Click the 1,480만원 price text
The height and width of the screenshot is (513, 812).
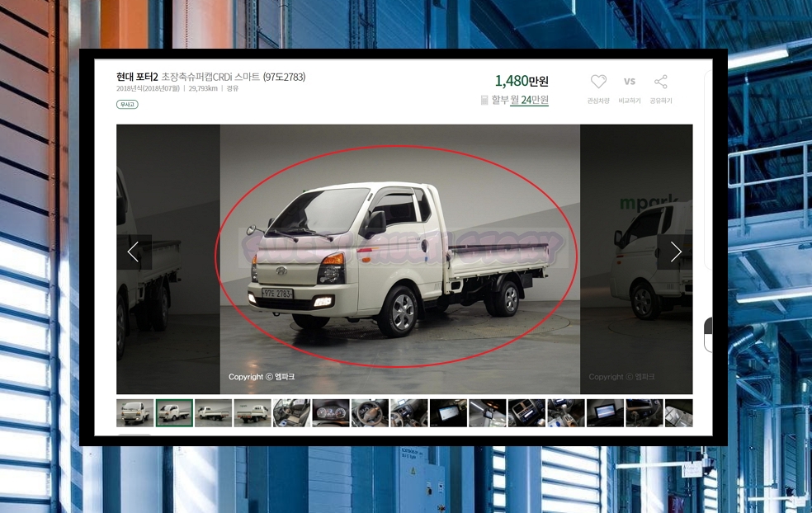point(522,81)
